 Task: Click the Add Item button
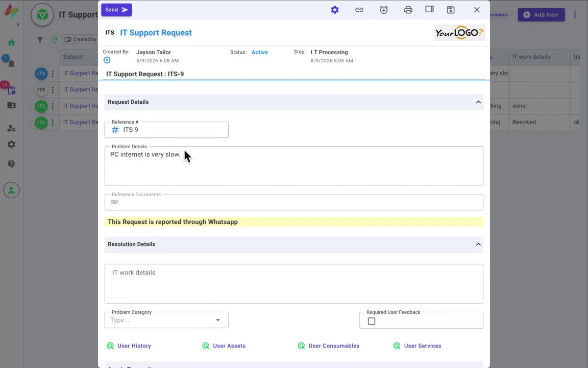[541, 15]
